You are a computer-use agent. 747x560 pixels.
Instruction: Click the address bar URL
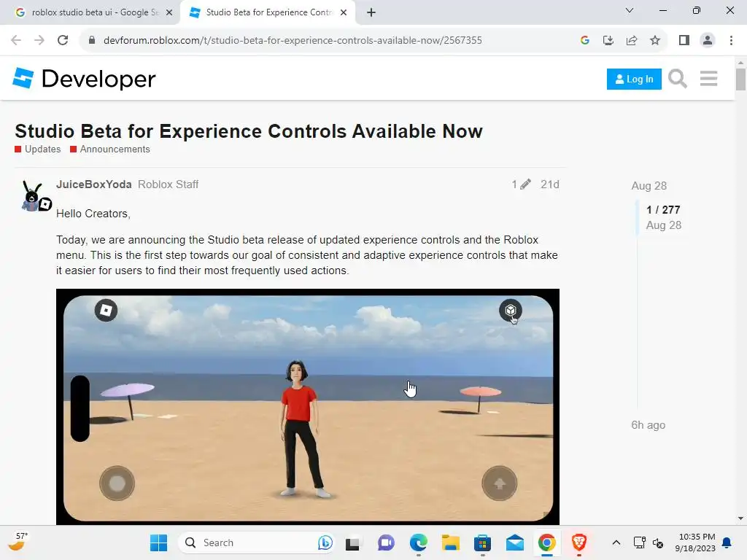pos(293,41)
